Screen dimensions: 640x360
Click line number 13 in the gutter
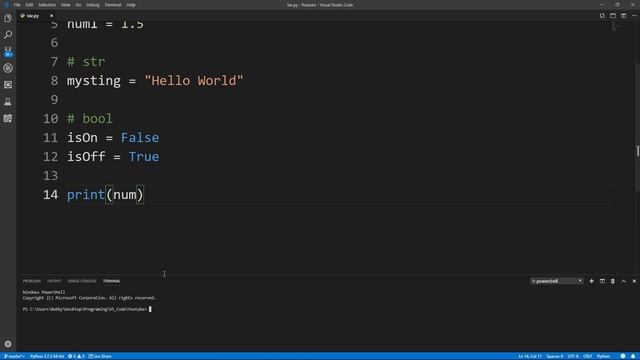[51, 176]
